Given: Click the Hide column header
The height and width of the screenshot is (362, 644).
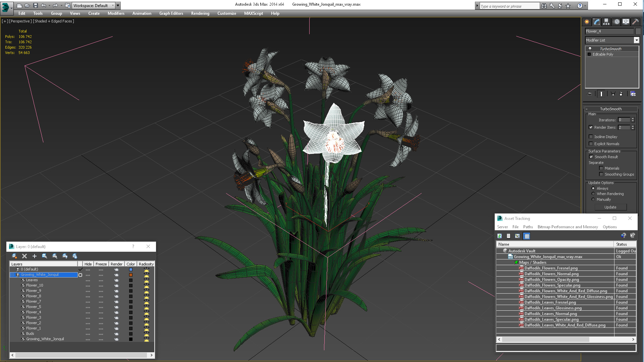Looking at the screenshot, I should (88, 264).
